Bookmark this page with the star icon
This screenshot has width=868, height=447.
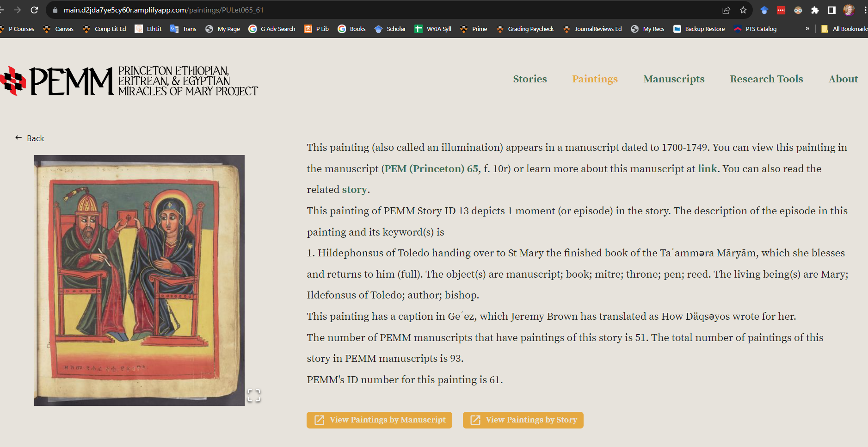pyautogui.click(x=742, y=10)
